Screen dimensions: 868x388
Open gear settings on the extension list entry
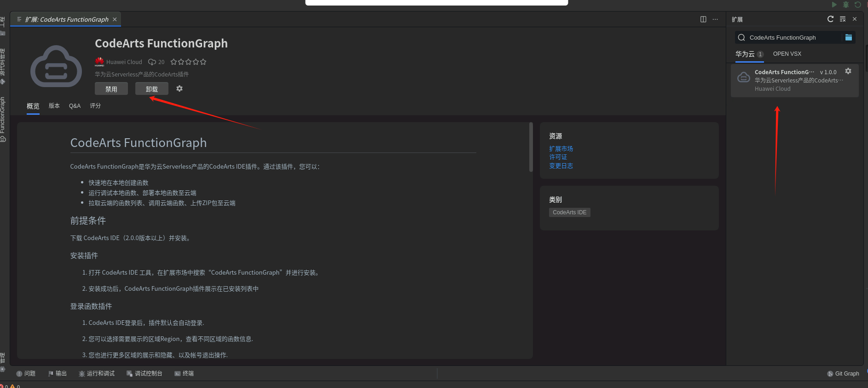pyautogui.click(x=848, y=71)
